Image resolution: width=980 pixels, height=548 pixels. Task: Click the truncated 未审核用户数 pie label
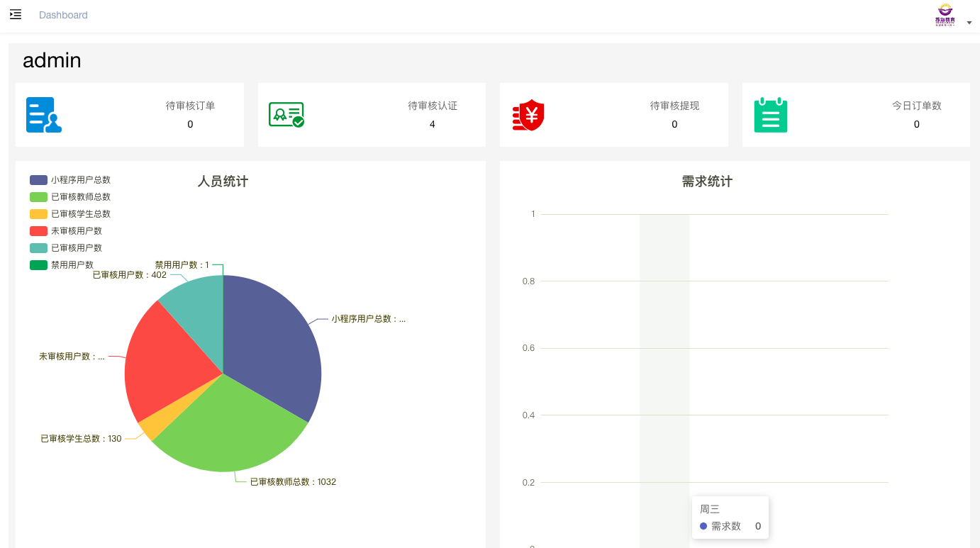(x=72, y=357)
